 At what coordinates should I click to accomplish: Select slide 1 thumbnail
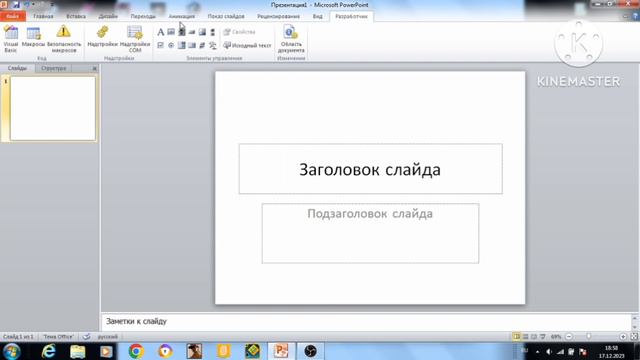click(53, 109)
